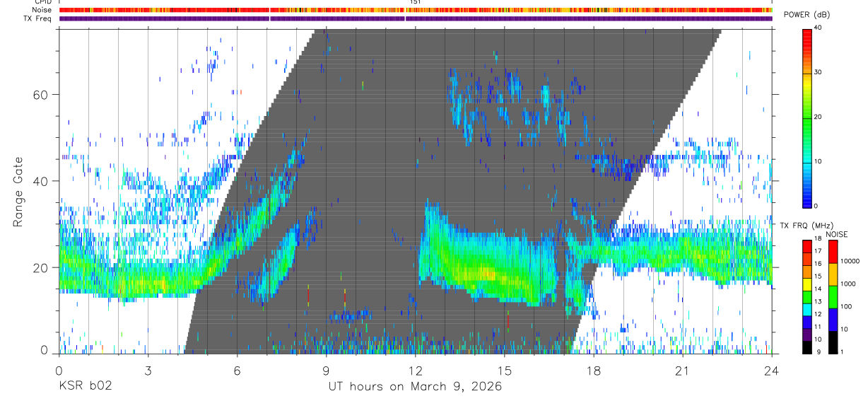The image size is (868, 401).
Task: Click the 3 tick on the UT hours axis
Action: [148, 370]
